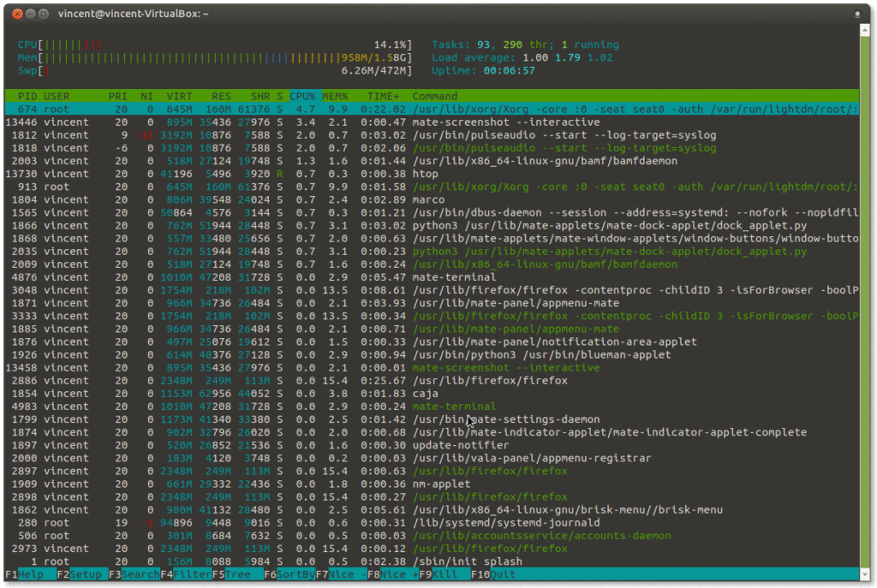877x588 pixels.
Task: Select the caja process row
Action: (425, 393)
